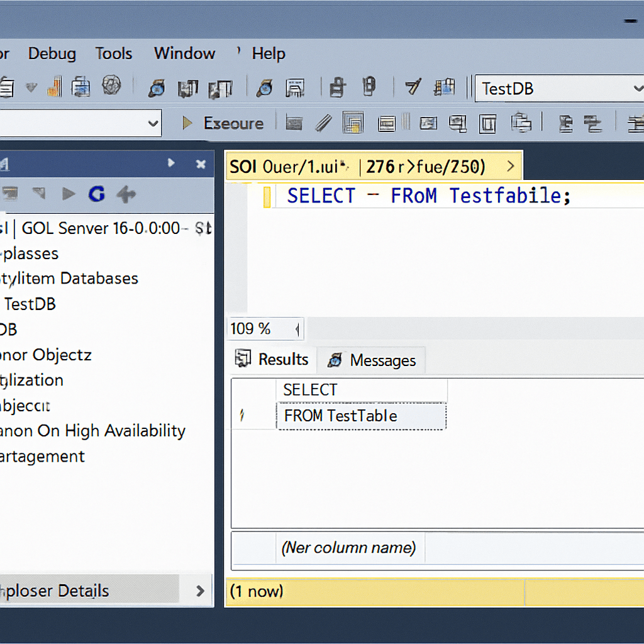
Task: Click the stacked pages icon in query toolbar
Action: 521,123
